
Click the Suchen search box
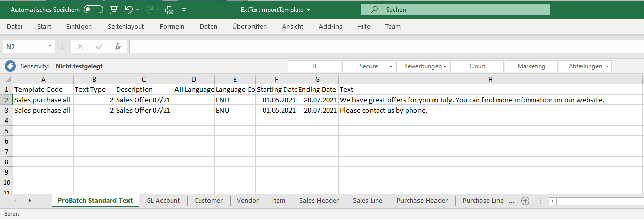click(x=455, y=10)
